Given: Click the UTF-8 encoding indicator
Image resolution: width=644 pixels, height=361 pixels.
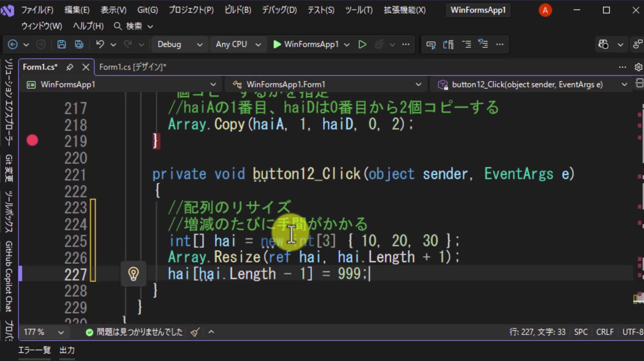Looking at the screenshot, I should click(x=633, y=332).
